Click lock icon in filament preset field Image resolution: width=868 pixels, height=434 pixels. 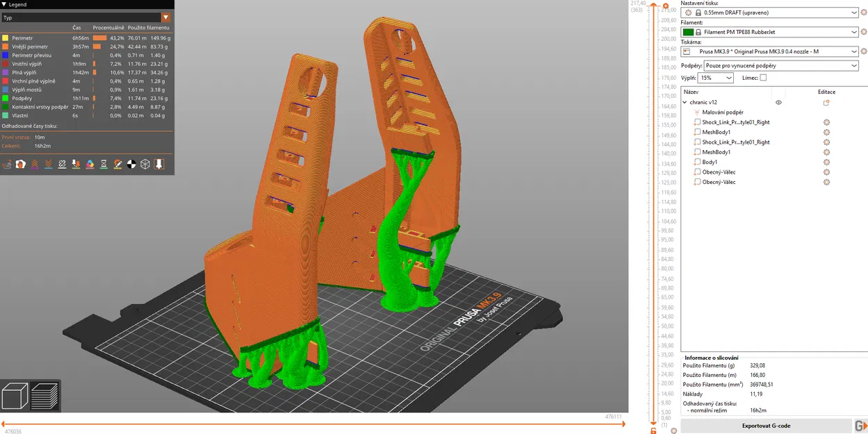click(698, 32)
